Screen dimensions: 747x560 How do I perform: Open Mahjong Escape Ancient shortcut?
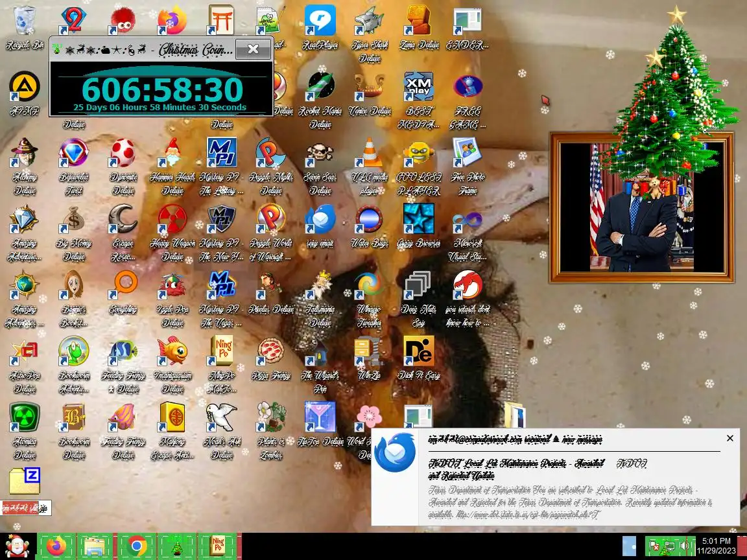pyautogui.click(x=172, y=432)
